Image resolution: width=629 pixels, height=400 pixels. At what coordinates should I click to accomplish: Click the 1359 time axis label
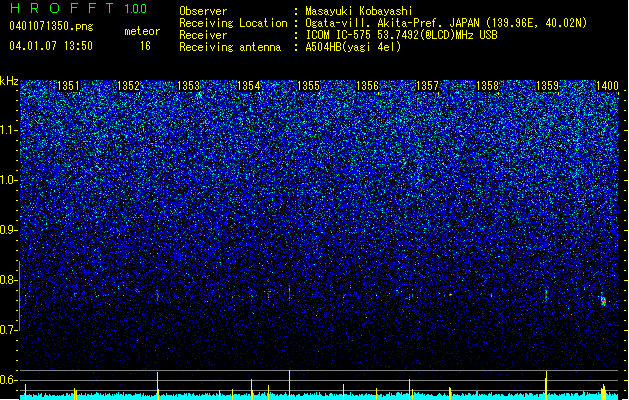coord(548,86)
